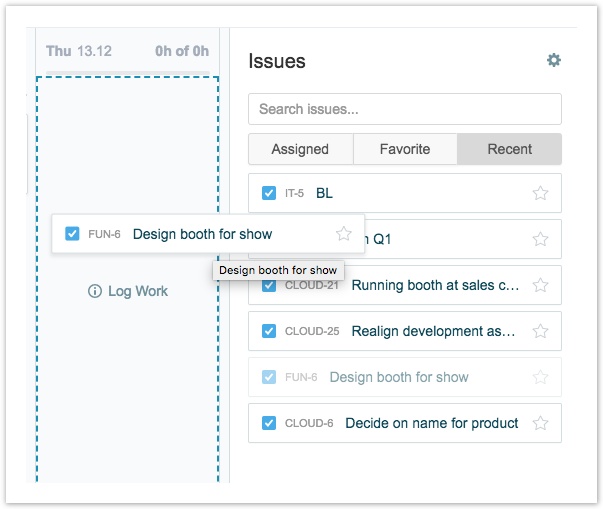Click the Log Work info icon

tap(95, 292)
